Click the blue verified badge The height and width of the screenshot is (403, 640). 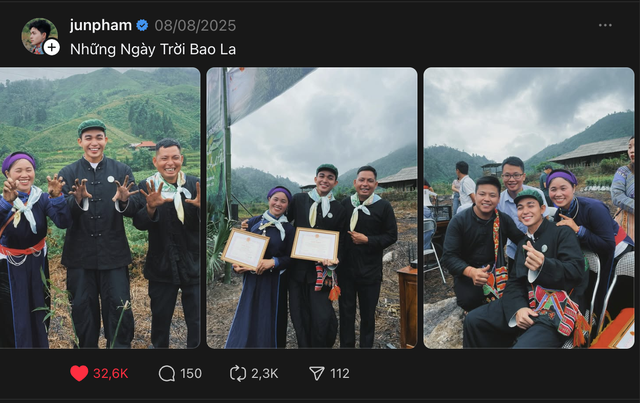142,25
